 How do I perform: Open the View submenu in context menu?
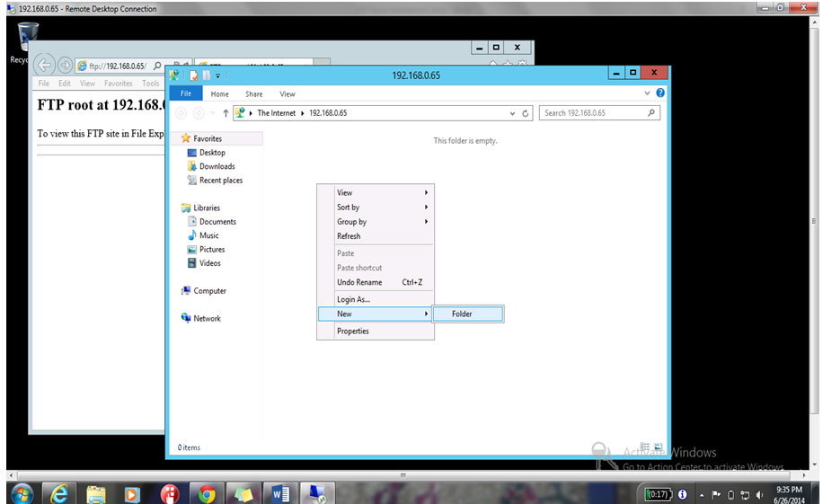tap(376, 192)
